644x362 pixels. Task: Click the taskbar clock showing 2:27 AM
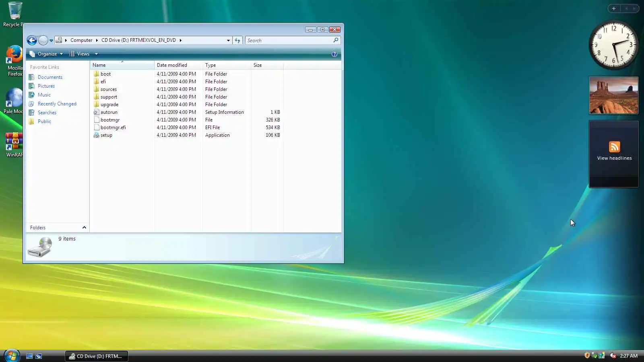(x=629, y=356)
